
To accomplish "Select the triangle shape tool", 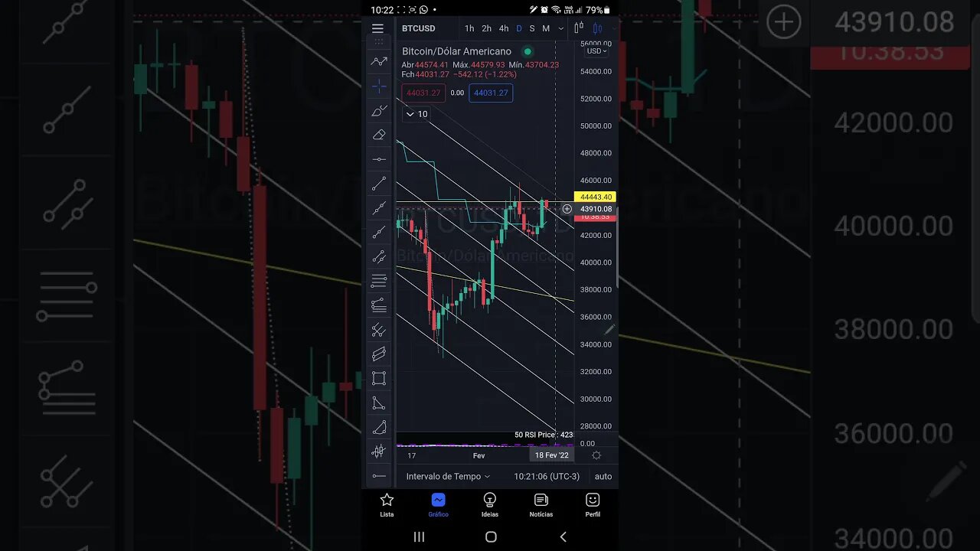I will click(x=378, y=403).
